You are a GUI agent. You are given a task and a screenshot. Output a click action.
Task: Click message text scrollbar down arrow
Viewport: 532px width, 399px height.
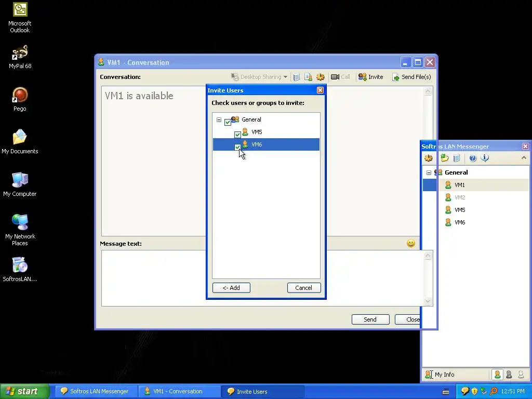point(428,301)
